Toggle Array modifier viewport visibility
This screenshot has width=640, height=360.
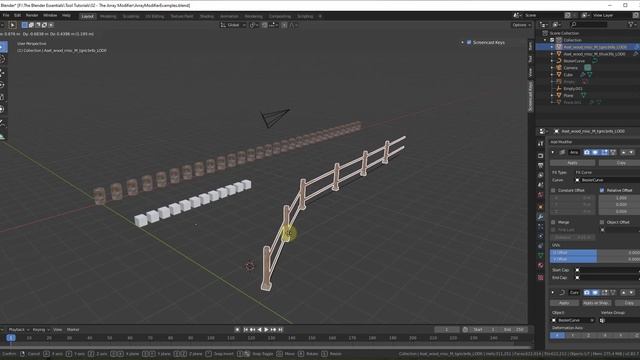click(595, 152)
